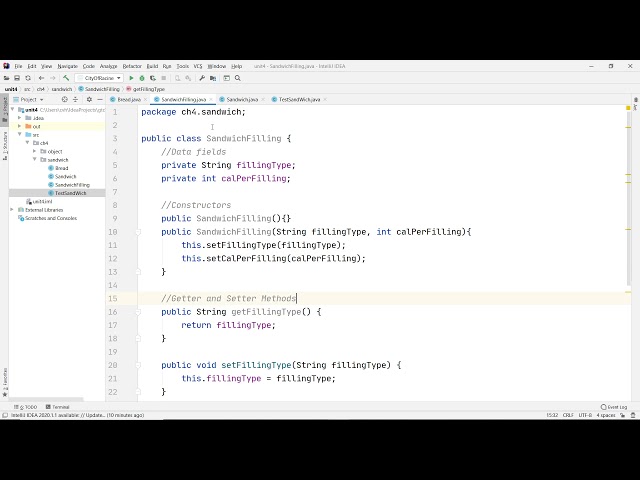Open the Build menu

[152, 66]
